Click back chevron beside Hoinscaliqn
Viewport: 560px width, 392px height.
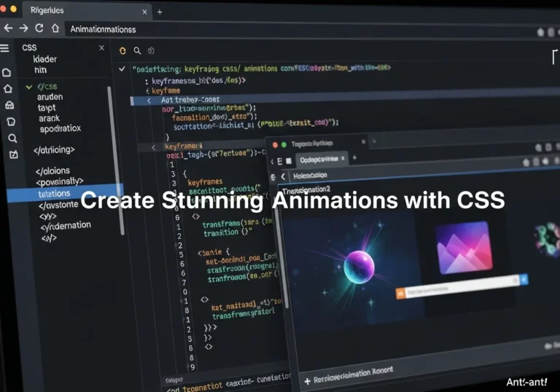coord(283,176)
